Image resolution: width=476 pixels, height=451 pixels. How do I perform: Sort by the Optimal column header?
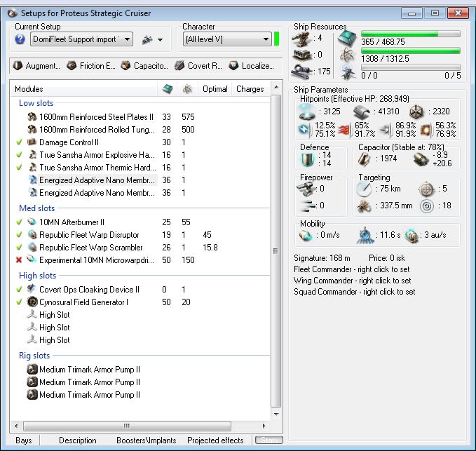215,89
